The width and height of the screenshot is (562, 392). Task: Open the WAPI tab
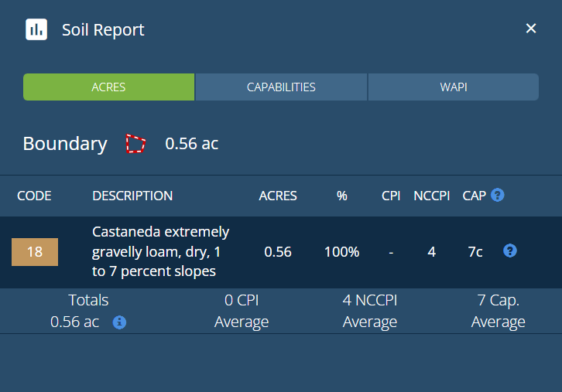[x=453, y=87]
